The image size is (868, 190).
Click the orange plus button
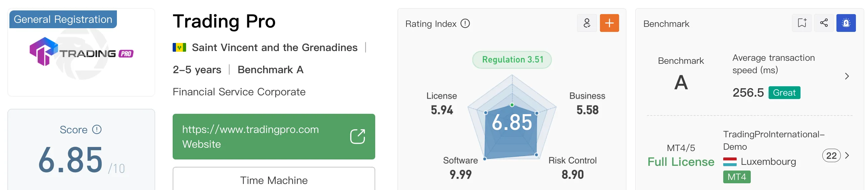609,23
